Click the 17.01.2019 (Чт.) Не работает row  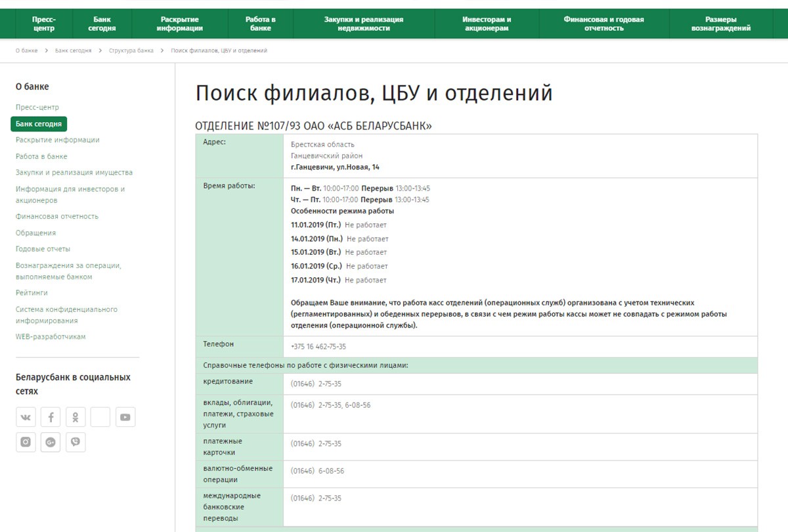point(339,280)
